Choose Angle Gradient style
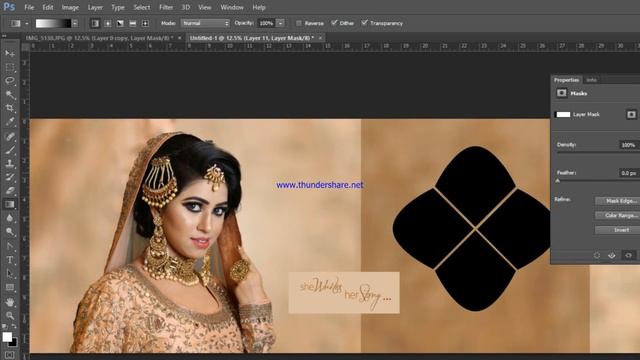640x360 pixels. 120,23
